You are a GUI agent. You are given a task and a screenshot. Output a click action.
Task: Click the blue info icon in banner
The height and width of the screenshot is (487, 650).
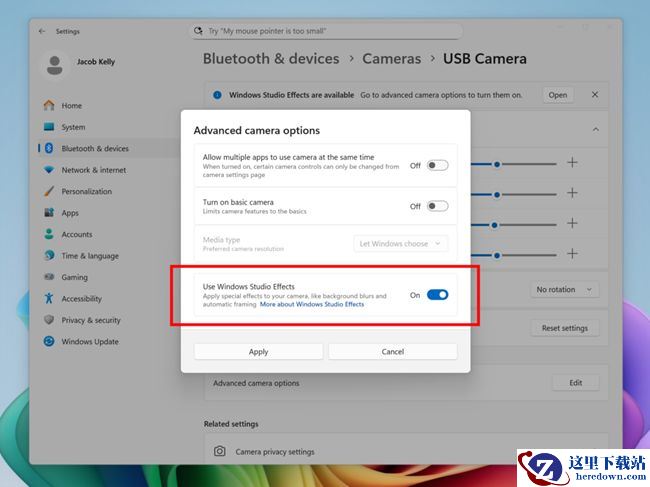pos(217,95)
